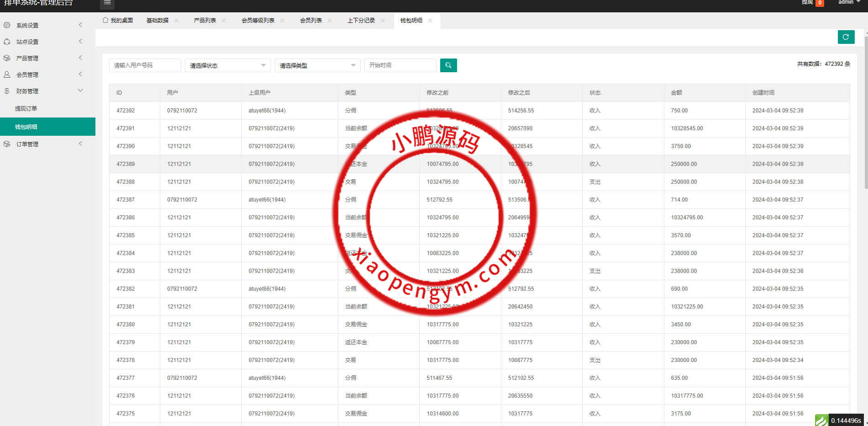Image resolution: width=868 pixels, height=426 pixels.
Task: Click the user number input field
Action: point(145,65)
